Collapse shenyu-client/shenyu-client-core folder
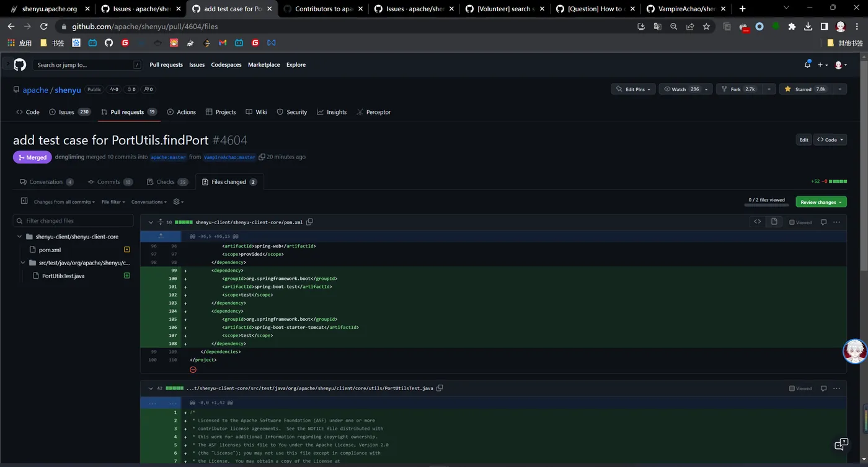Screen dimensions: 868x467 [x=20, y=237]
